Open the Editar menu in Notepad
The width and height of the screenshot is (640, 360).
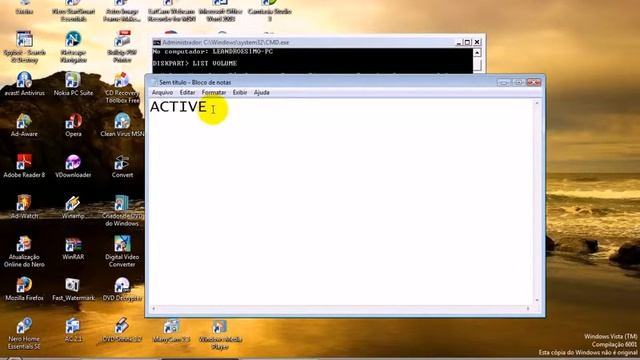point(187,93)
